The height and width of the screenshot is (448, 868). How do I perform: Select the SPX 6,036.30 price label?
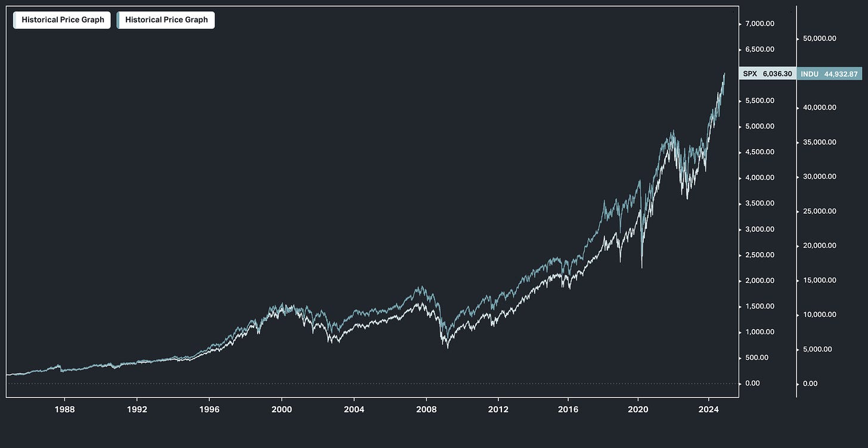[x=767, y=74]
